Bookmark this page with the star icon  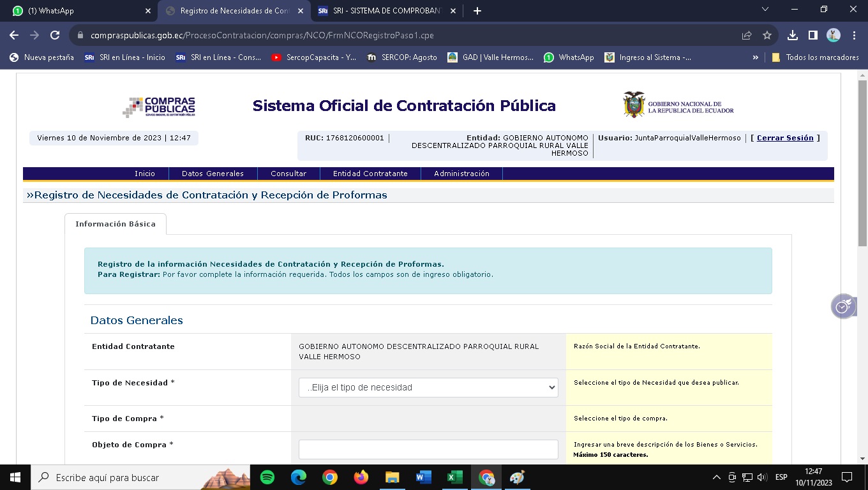(767, 36)
